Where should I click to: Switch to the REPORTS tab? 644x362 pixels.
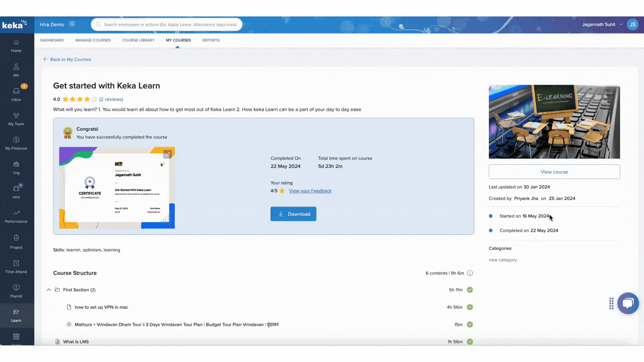pos(211,40)
